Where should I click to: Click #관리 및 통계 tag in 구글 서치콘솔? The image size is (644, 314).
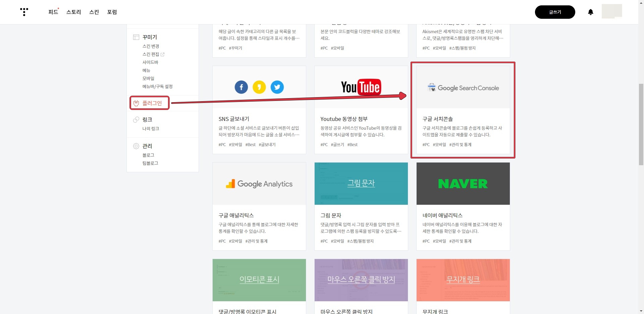point(460,145)
